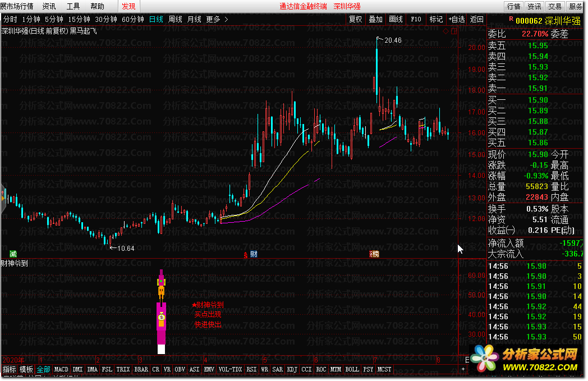Select the VOL-TDX indicator

(230, 369)
